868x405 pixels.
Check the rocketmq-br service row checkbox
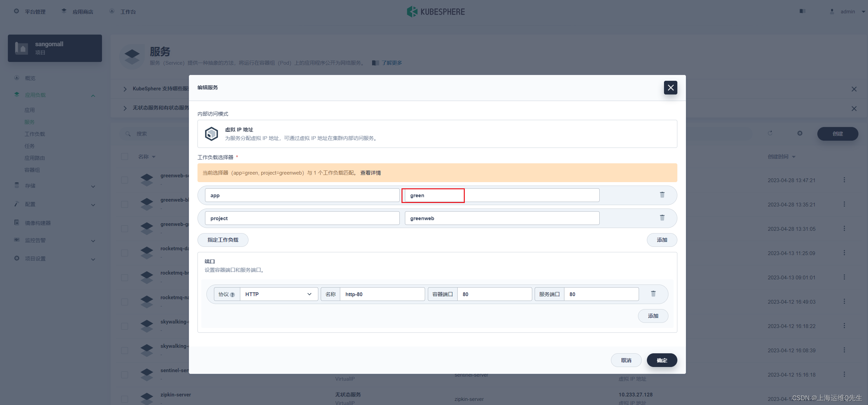coord(125,277)
